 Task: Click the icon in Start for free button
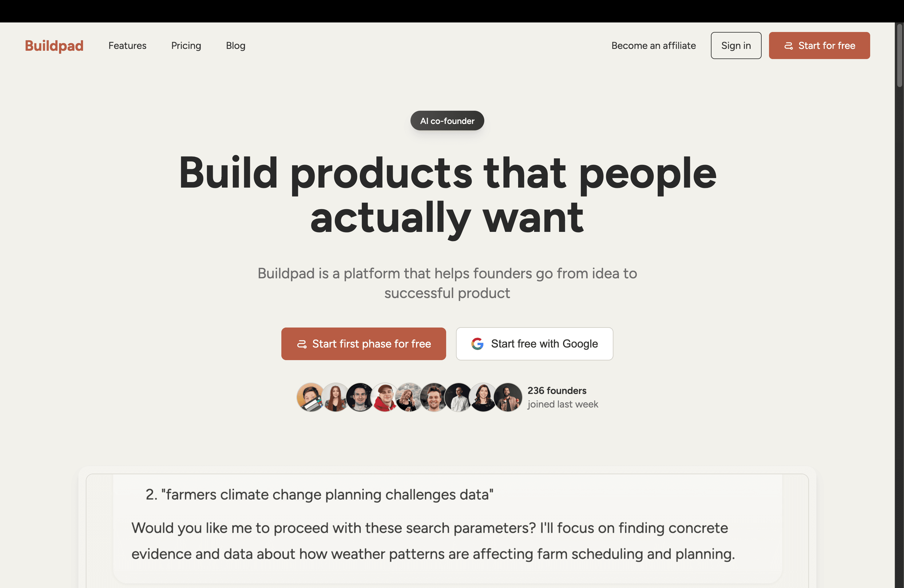coord(788,46)
